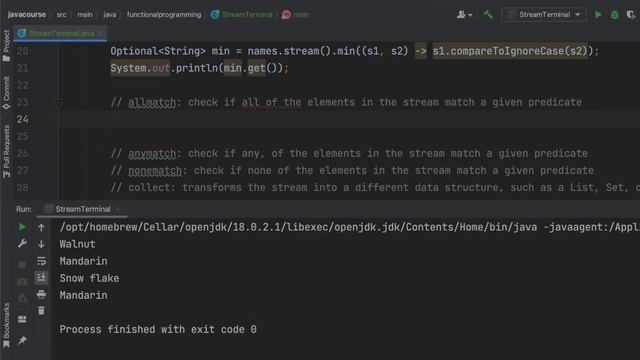Click the Walnut output line
Image resolution: width=640 pixels, height=360 pixels.
77,244
